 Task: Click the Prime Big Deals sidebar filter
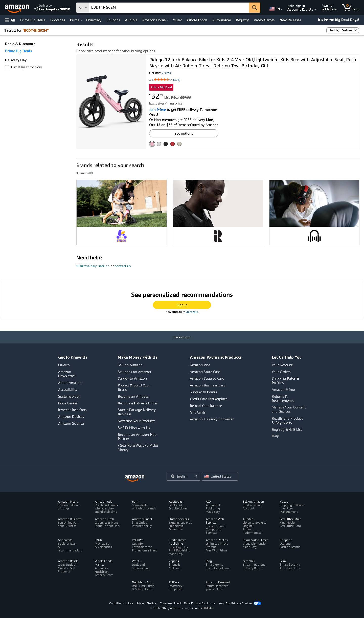click(x=18, y=51)
